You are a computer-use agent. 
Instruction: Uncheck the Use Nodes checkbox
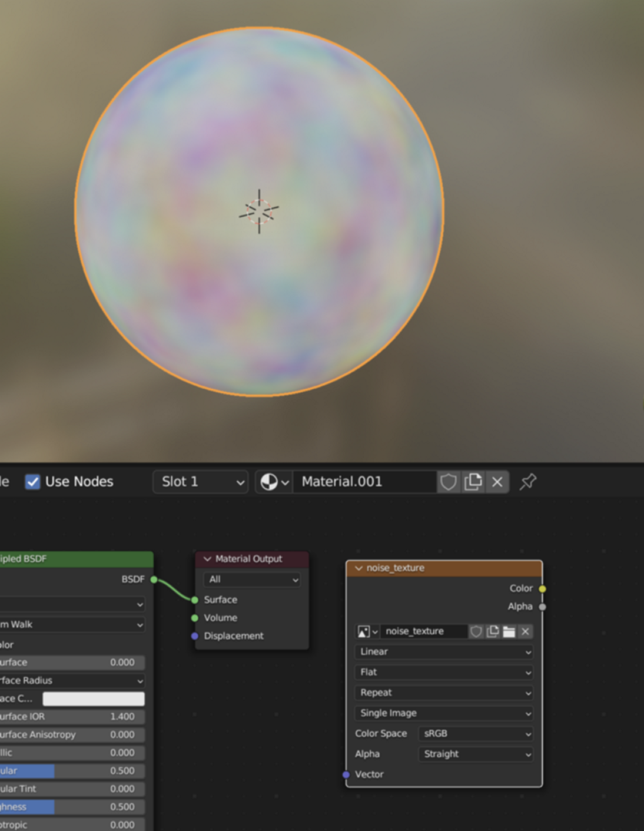33,482
